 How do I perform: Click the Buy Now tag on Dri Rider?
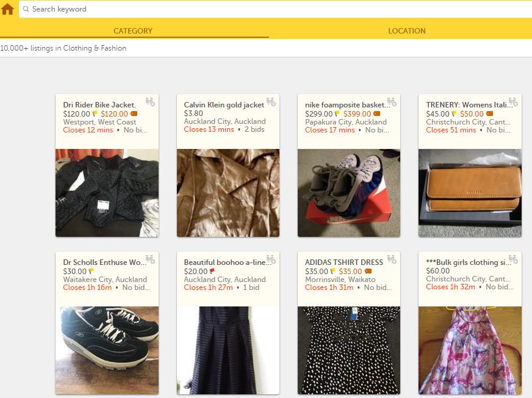(x=134, y=114)
